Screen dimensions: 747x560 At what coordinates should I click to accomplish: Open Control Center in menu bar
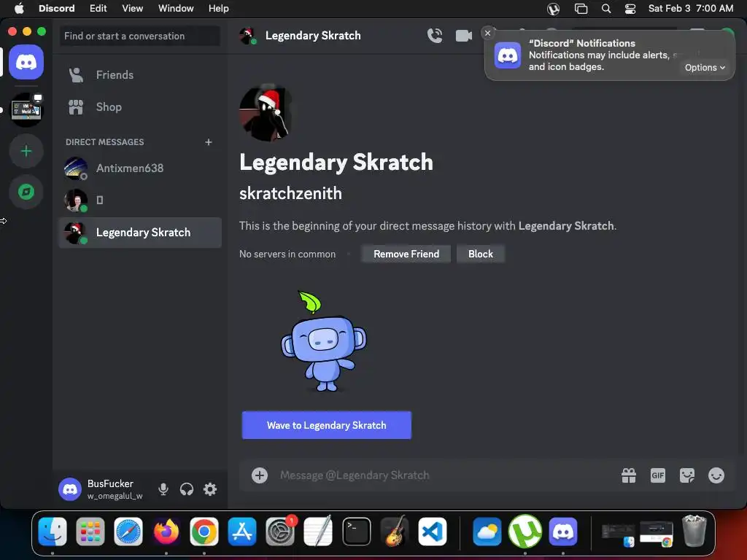click(x=630, y=9)
